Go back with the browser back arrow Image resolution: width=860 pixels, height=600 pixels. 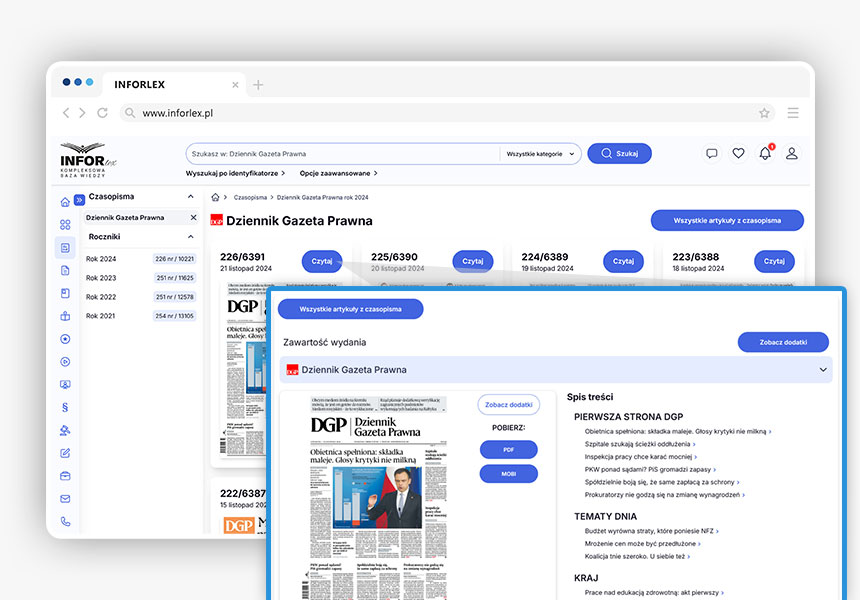[x=66, y=113]
